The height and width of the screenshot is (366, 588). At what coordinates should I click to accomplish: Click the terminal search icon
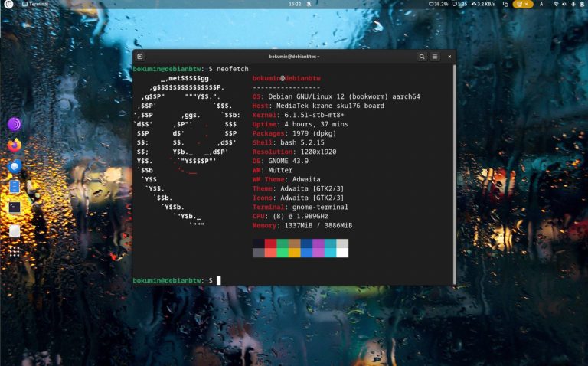pos(422,57)
